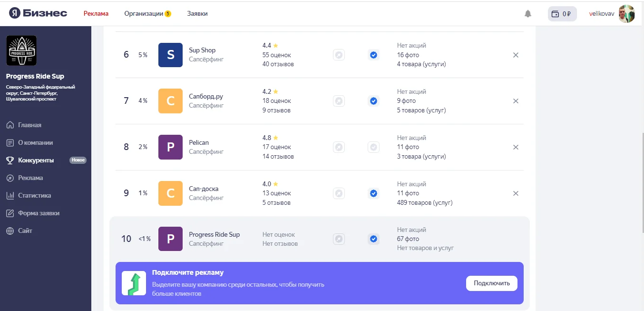Open the Pelican company name
The width and height of the screenshot is (644, 311).
pyautogui.click(x=199, y=142)
